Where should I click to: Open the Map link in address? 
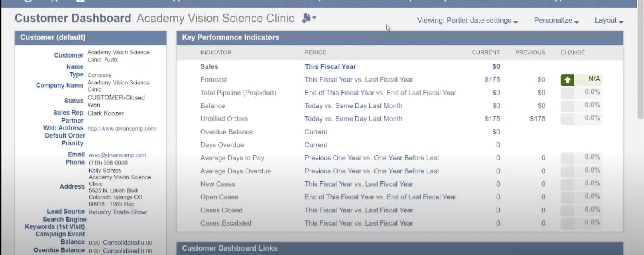[x=130, y=204]
